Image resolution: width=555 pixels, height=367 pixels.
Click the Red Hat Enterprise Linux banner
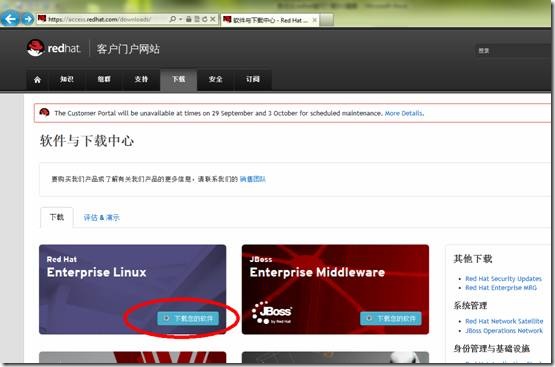pyautogui.click(x=132, y=289)
